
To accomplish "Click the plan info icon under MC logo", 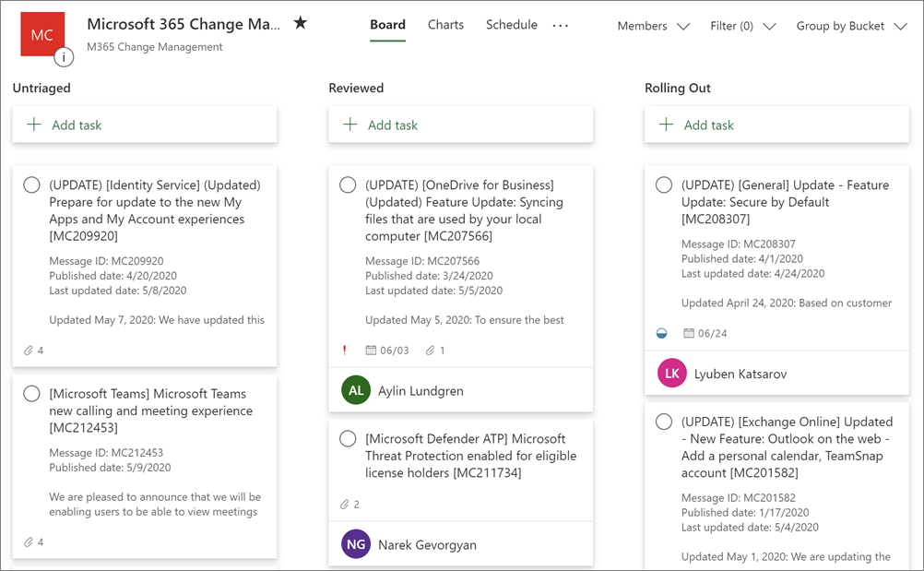I will click(64, 57).
